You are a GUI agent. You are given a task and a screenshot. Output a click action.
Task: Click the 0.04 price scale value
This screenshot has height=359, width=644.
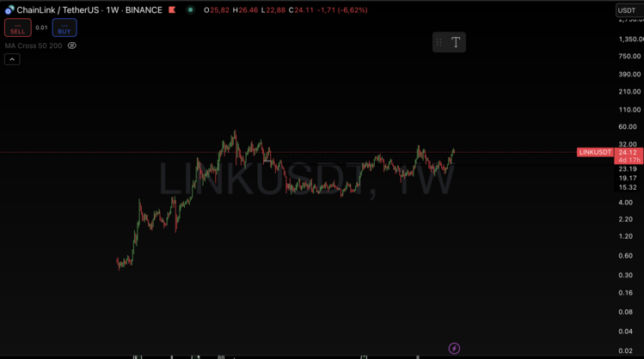point(626,332)
